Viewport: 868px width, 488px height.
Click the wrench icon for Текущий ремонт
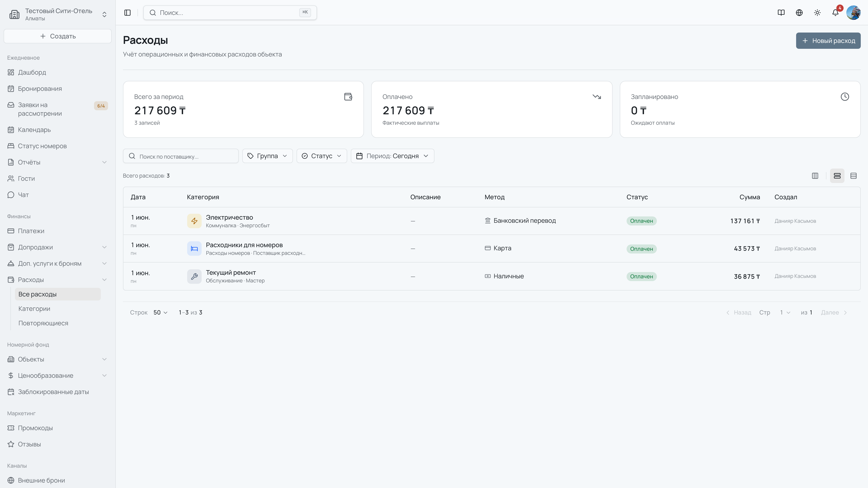(194, 277)
